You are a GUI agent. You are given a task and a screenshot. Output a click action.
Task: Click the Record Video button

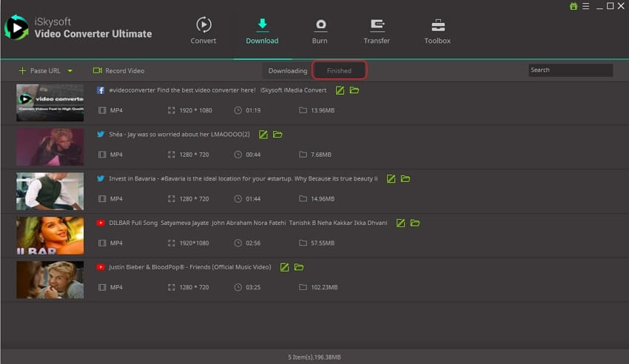[118, 71]
